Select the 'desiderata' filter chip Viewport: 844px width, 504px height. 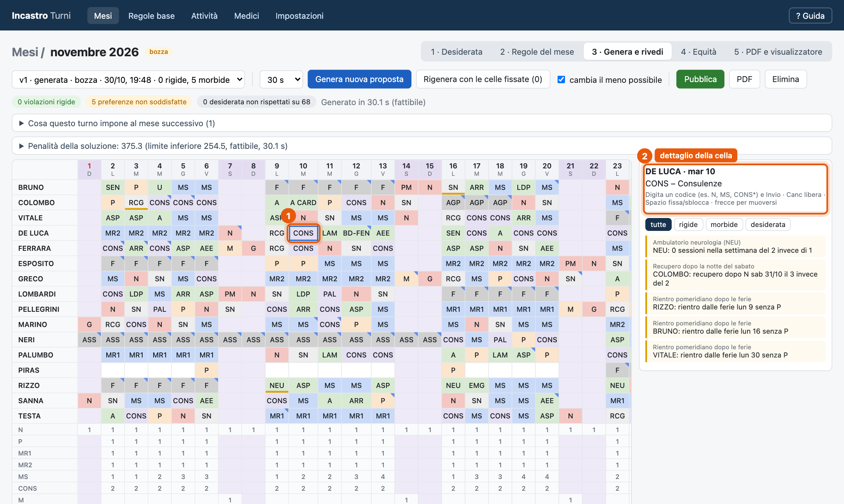click(768, 224)
